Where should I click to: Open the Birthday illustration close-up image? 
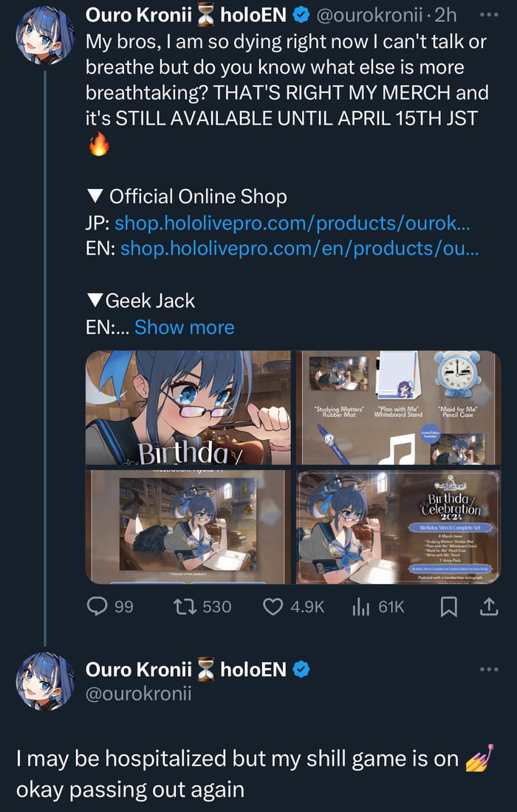[188, 407]
